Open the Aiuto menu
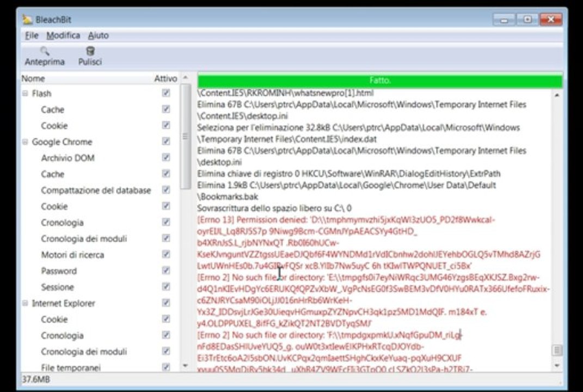The height and width of the screenshot is (392, 583). coord(98,35)
